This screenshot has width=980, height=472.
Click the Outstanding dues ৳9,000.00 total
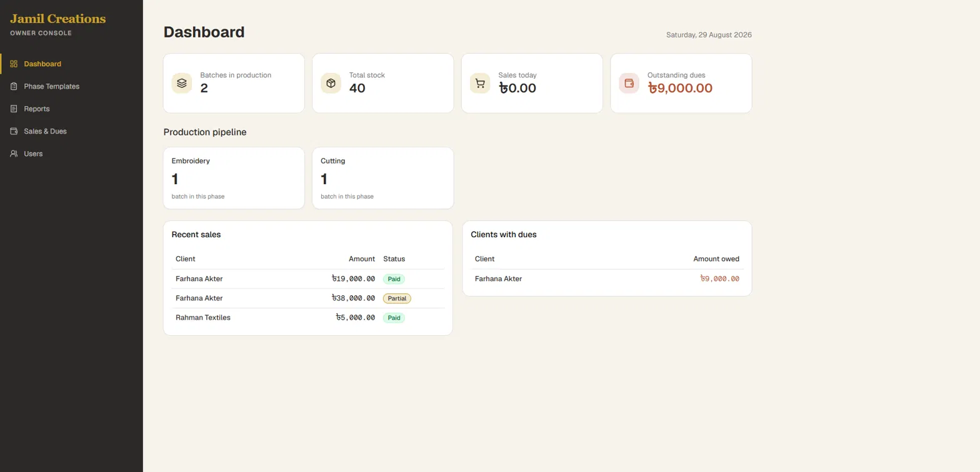coord(680,88)
